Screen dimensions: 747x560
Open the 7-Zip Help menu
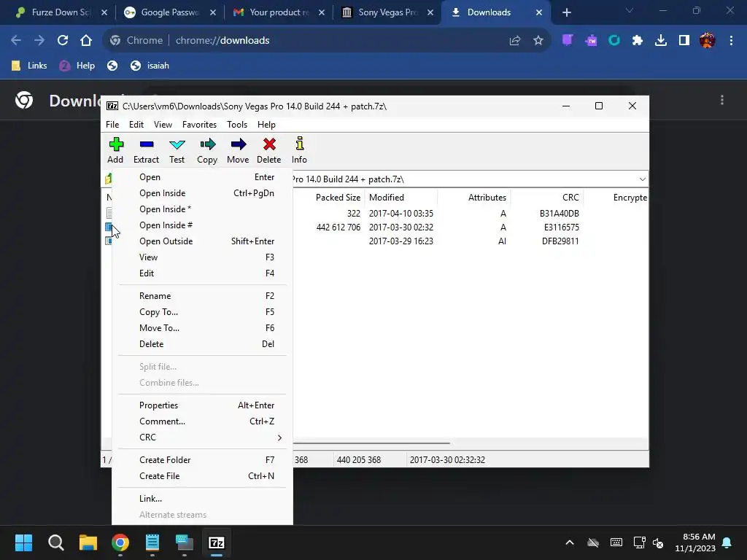[x=266, y=125]
